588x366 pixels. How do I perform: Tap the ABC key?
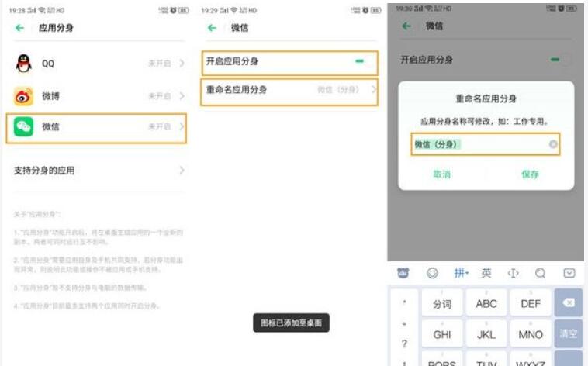tap(486, 303)
